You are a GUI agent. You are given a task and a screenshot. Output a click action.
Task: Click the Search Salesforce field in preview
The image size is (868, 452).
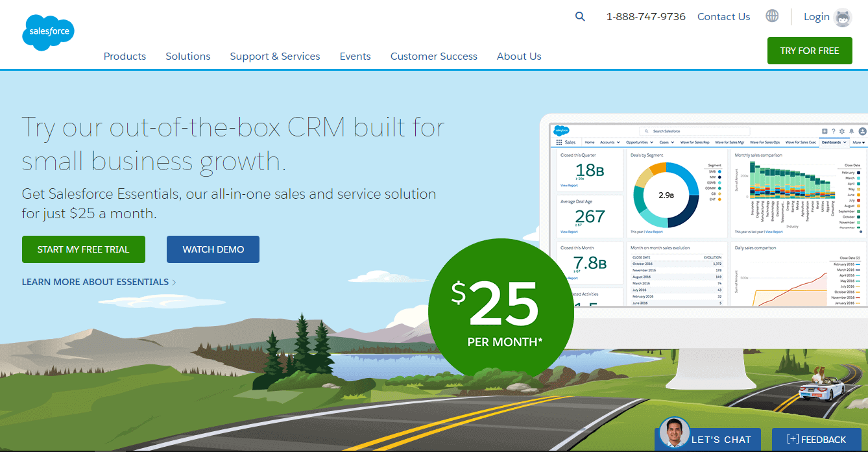695,131
